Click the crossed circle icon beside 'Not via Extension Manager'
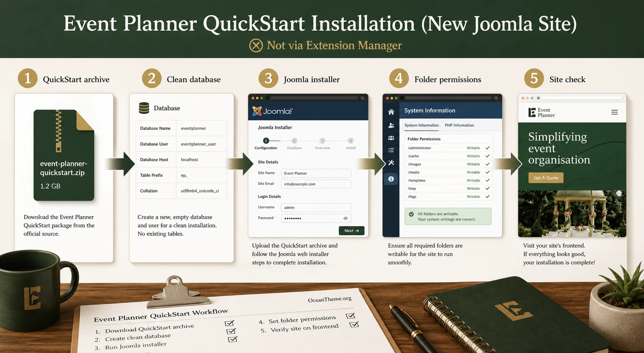Screen dimensions: 644x353 point(256,46)
